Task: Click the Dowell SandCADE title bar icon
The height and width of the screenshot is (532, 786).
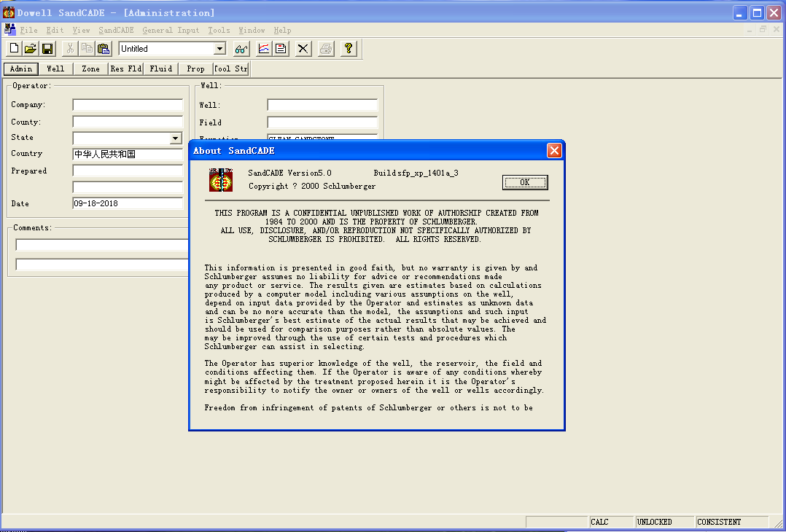Action: coord(9,12)
